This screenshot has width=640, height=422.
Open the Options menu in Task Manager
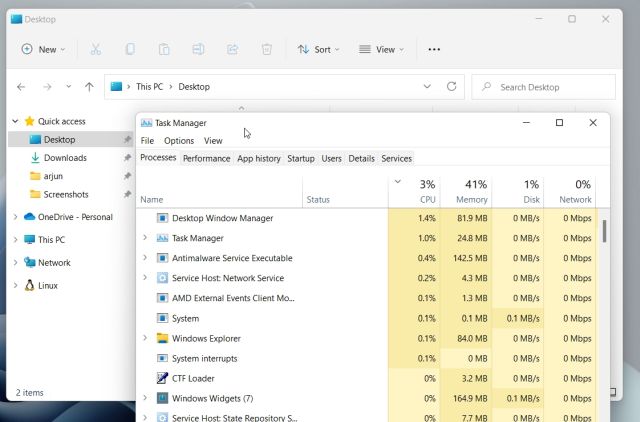pyautogui.click(x=179, y=141)
